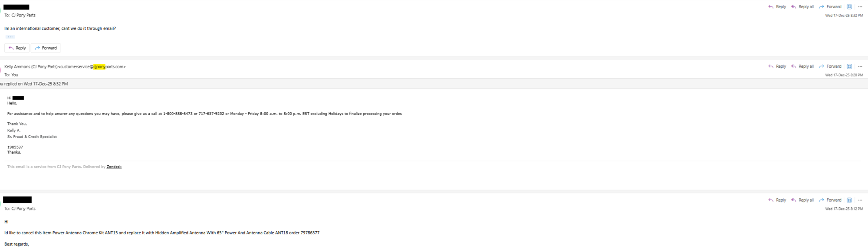Open the Zendesk link in the email footer
Screen dimensions: 868x249
click(114, 167)
